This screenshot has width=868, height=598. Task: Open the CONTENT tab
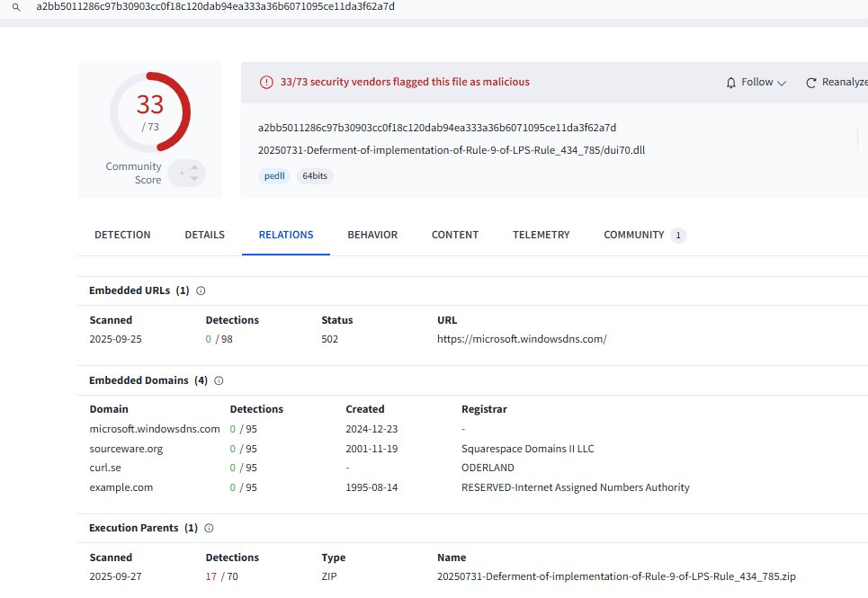click(455, 235)
